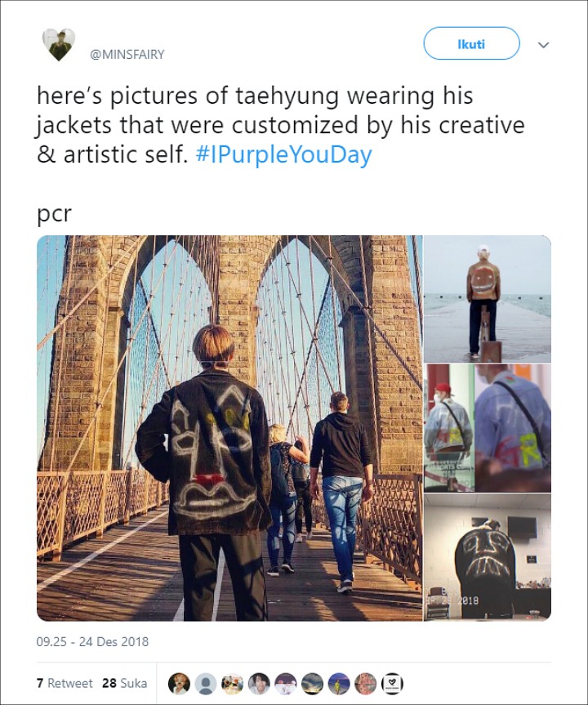Open the denim jacket airport photo
Image resolution: width=588 pixels, height=705 pixels.
pyautogui.click(x=488, y=428)
